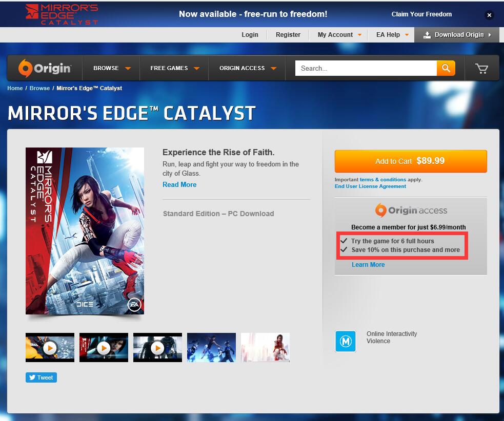Viewport: 504px width, 421px height.
Task: Click the Origin Access logo in the sidebar
Action: 411,210
